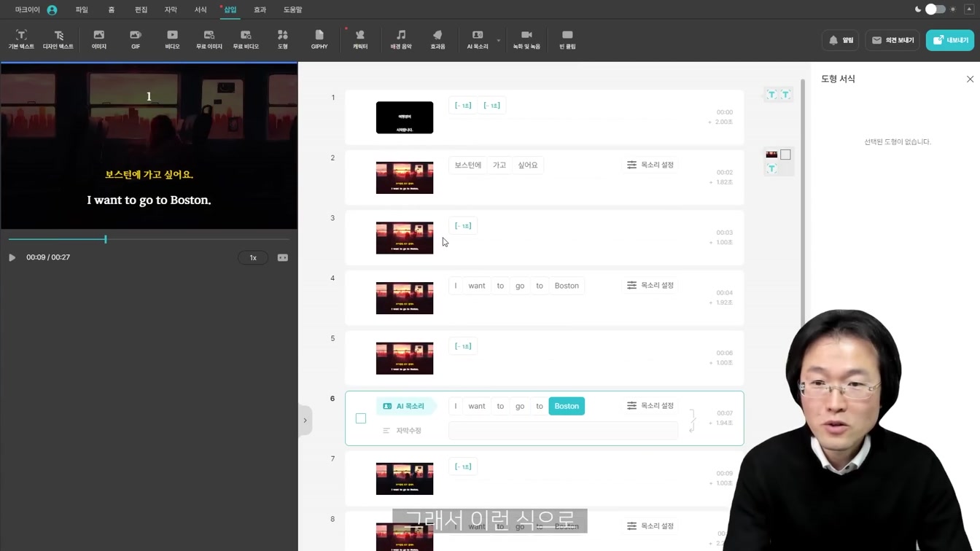Open 무료 이미지 (free images) library
The image size is (980, 551).
click(x=209, y=39)
